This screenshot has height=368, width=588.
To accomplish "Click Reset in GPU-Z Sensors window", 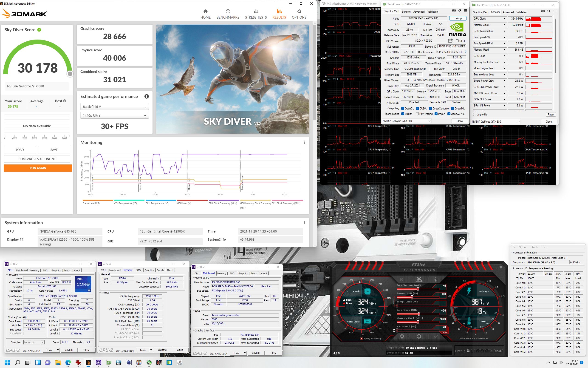I will point(551,115).
